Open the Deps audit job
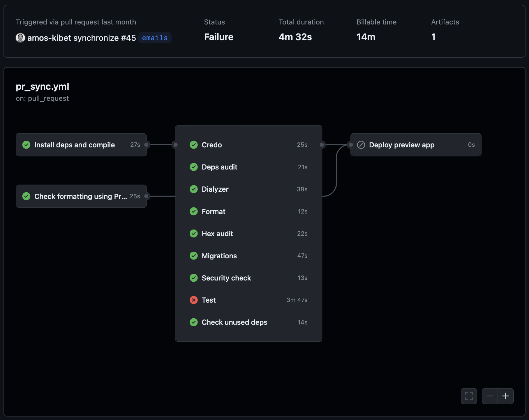The width and height of the screenshot is (529, 420). [219, 167]
